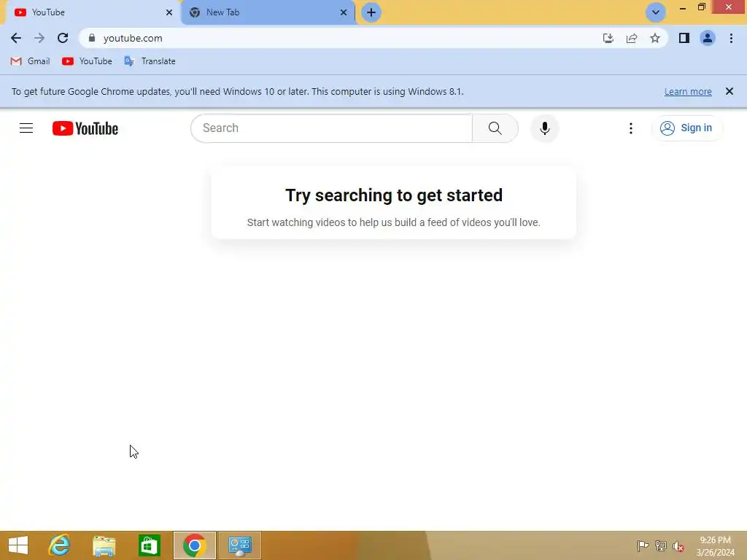Focus the YouTube Search field
The image size is (747, 560).
[332, 128]
